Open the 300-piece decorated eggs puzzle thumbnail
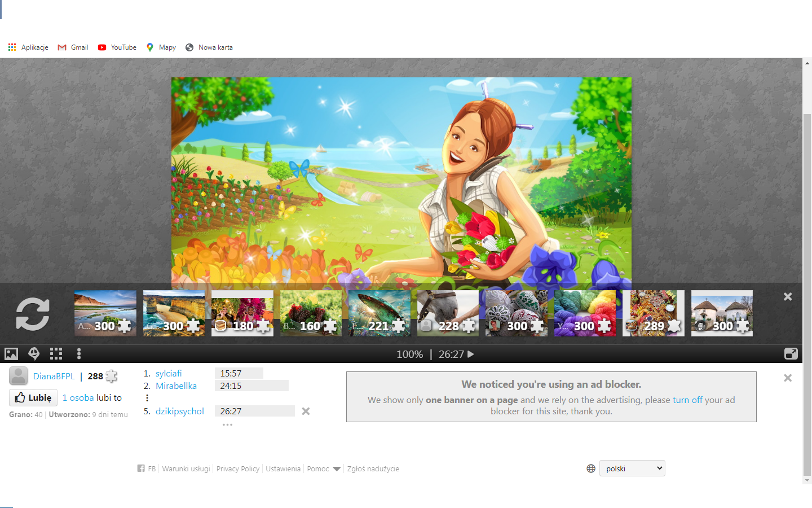The image size is (812, 508). [517, 313]
